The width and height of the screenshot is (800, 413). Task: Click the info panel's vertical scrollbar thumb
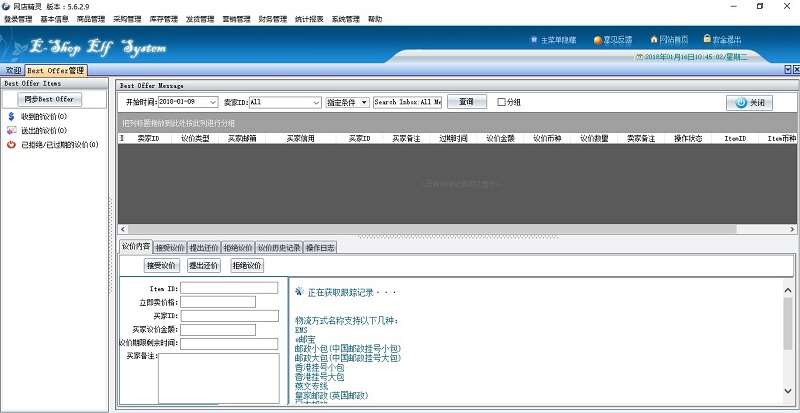pyautogui.click(x=788, y=323)
